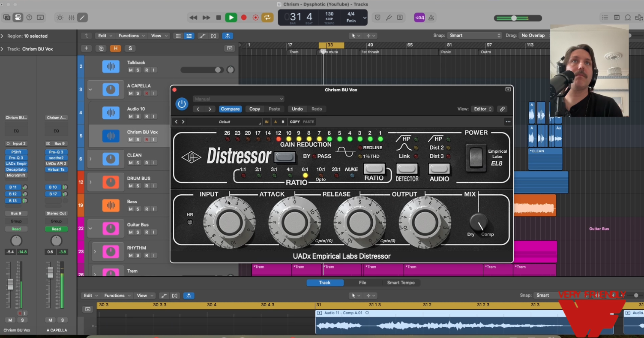
Task: Click the Distressor RATIO selector button
Action: pyautogui.click(x=374, y=168)
